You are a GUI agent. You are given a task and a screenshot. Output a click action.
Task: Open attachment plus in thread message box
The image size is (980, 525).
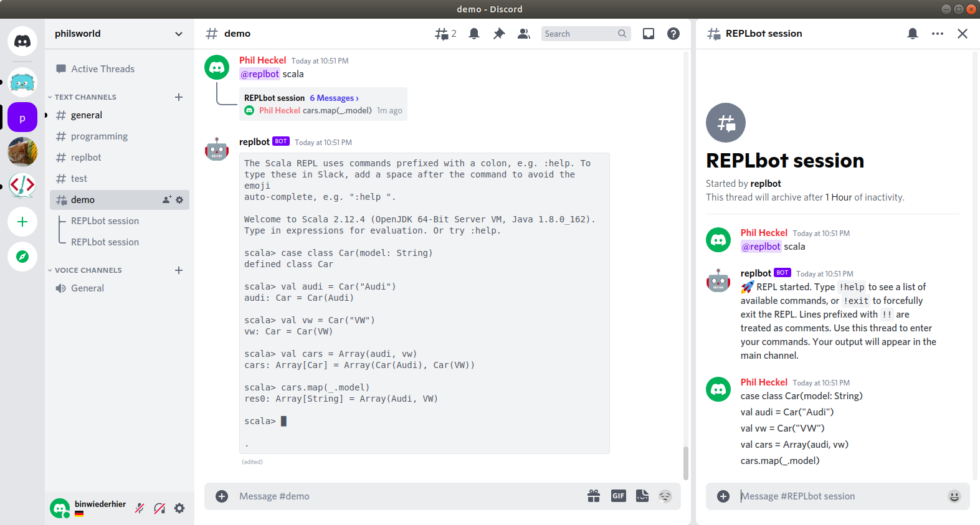click(x=723, y=496)
